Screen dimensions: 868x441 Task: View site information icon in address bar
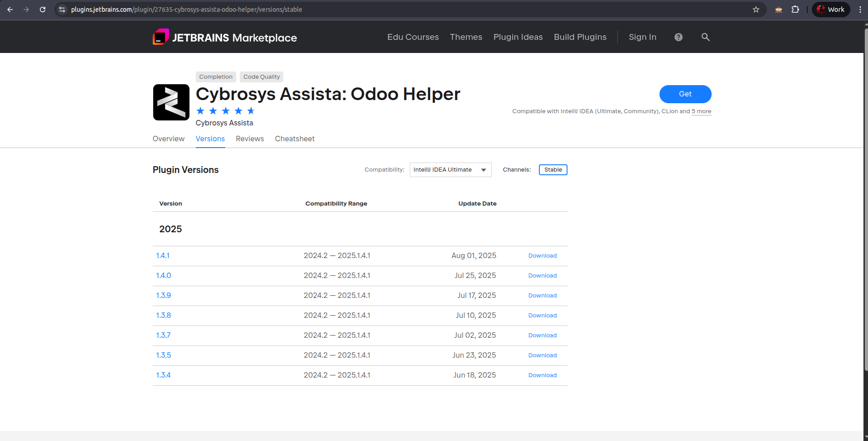click(62, 10)
